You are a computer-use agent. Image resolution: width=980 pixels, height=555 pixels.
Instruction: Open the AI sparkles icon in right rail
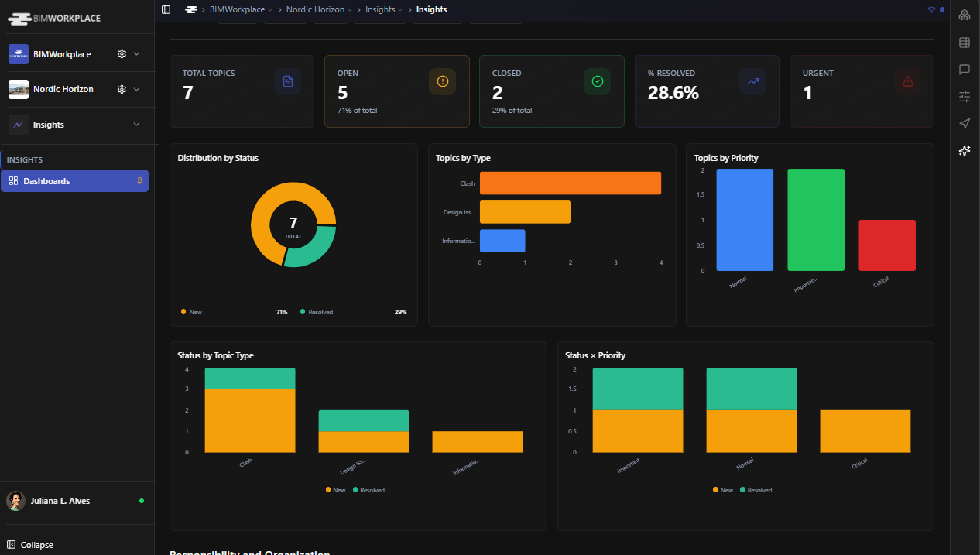pos(965,151)
